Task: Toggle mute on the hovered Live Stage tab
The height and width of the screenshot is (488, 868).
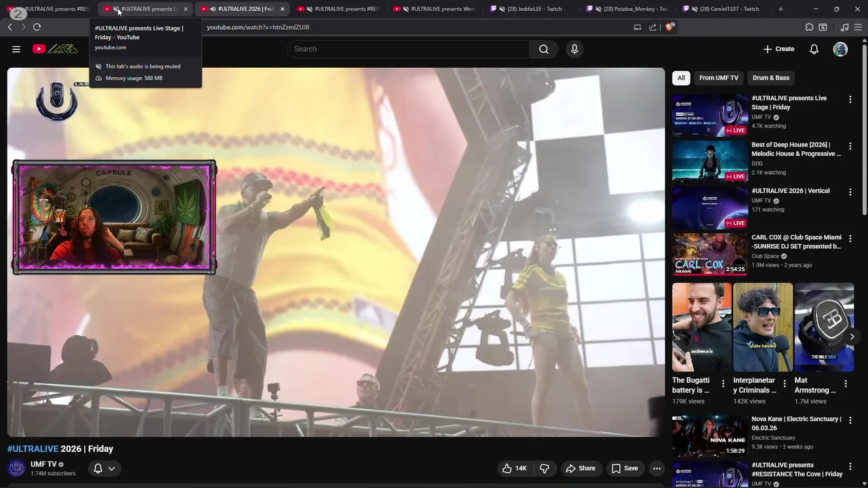Action: click(116, 9)
